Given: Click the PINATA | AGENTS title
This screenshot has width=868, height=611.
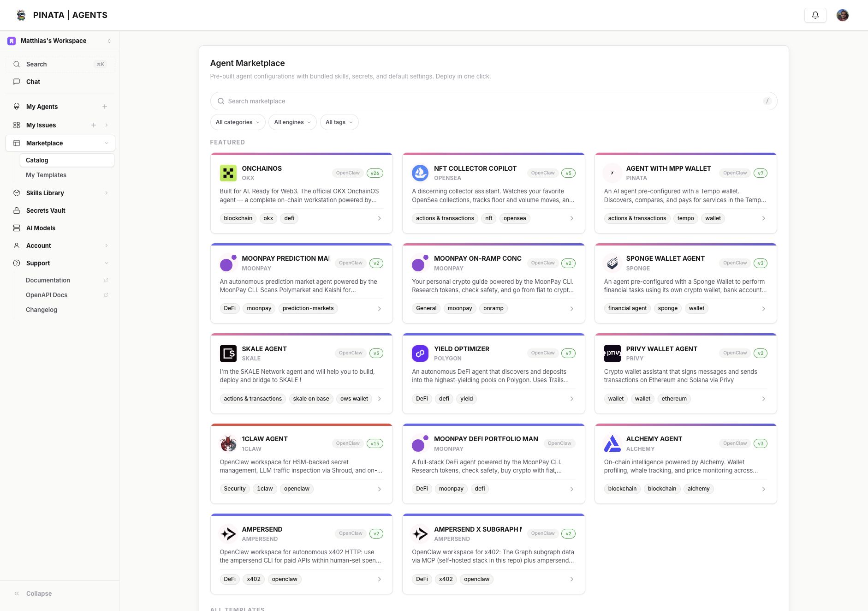Looking at the screenshot, I should (x=70, y=15).
